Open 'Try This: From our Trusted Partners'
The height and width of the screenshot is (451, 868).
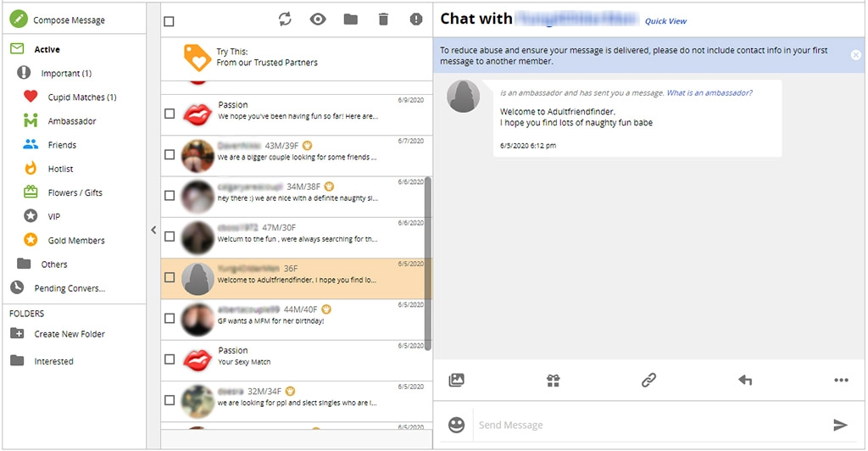tap(297, 58)
